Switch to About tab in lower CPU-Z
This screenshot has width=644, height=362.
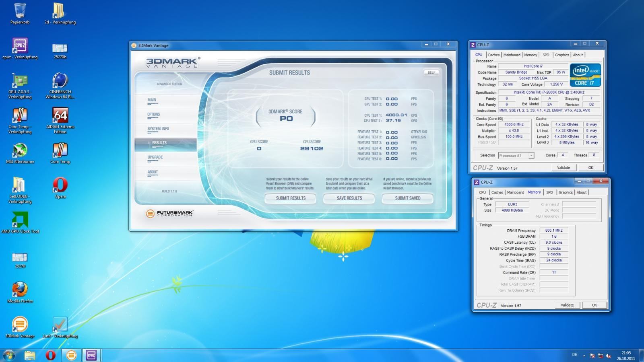tap(581, 193)
